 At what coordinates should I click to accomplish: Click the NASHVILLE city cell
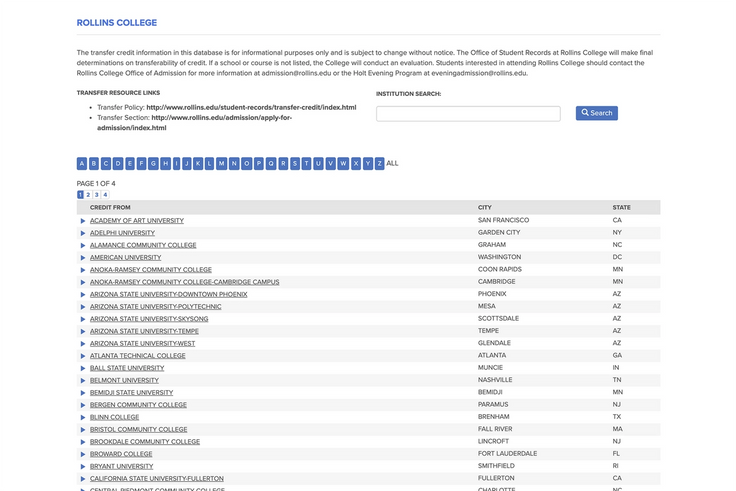click(x=495, y=380)
